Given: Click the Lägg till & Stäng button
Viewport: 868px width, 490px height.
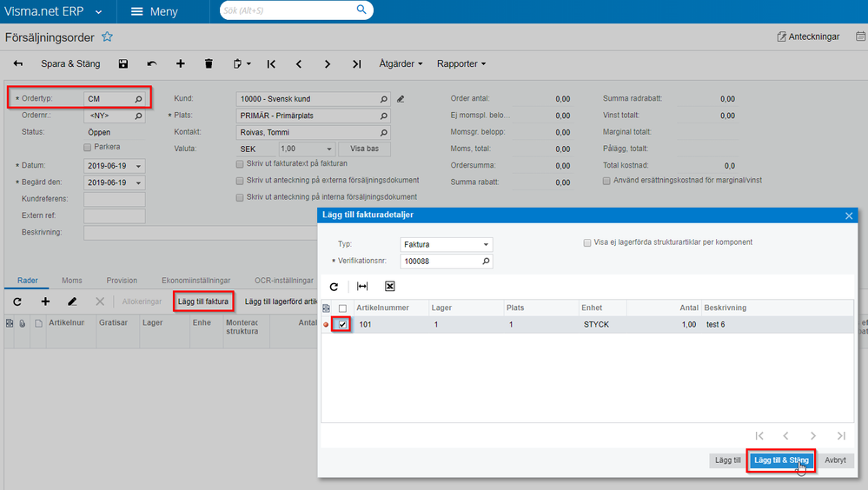Looking at the screenshot, I should coord(781,460).
